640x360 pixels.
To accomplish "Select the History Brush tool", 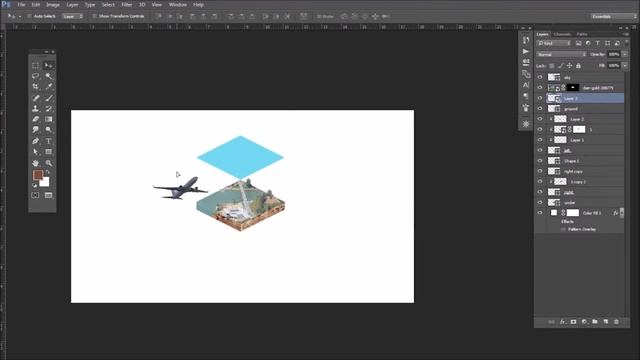I will (x=49, y=109).
